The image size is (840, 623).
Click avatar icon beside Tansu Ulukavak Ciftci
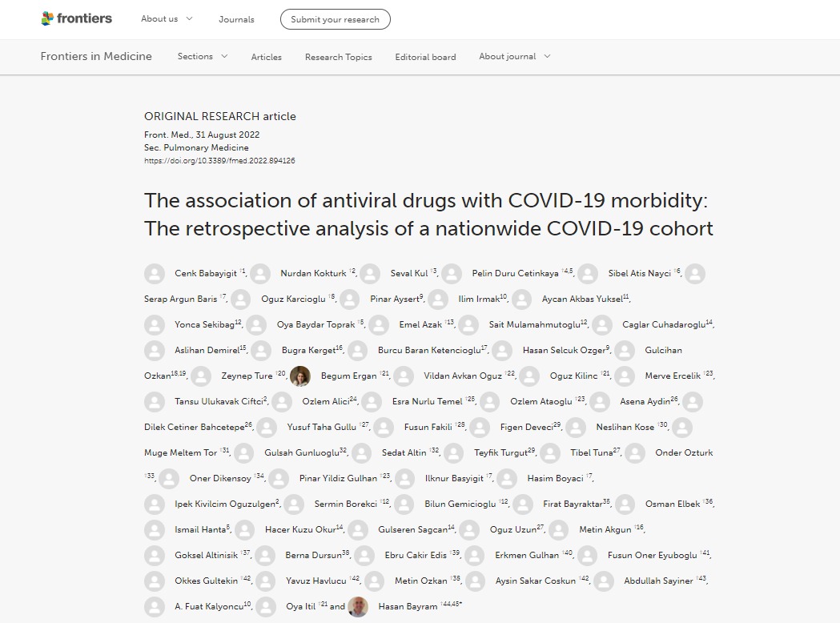155,401
